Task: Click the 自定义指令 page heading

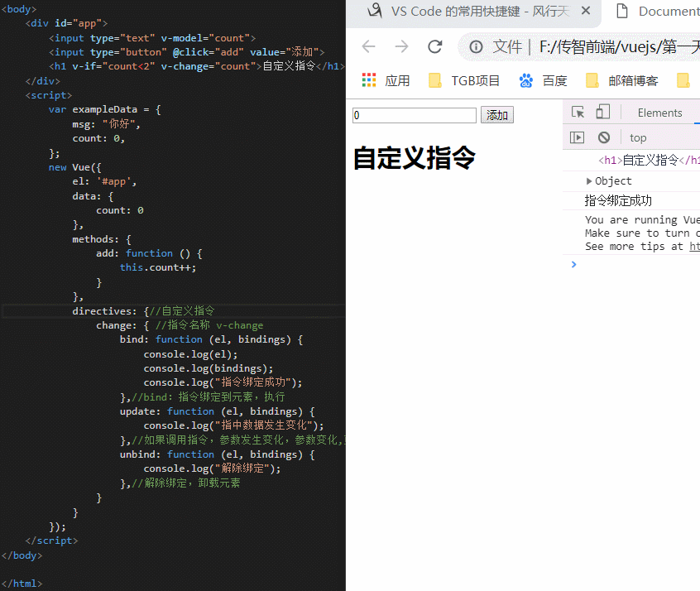Action: point(415,158)
